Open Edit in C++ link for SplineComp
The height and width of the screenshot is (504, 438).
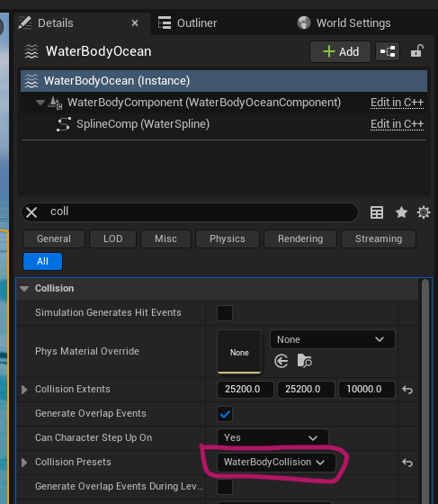pyautogui.click(x=397, y=124)
